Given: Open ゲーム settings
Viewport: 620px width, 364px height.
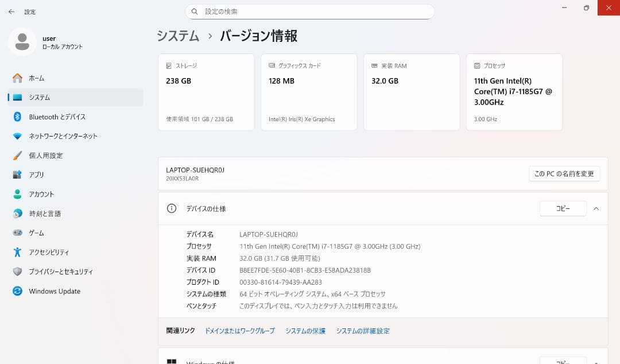Looking at the screenshot, I should tap(36, 233).
